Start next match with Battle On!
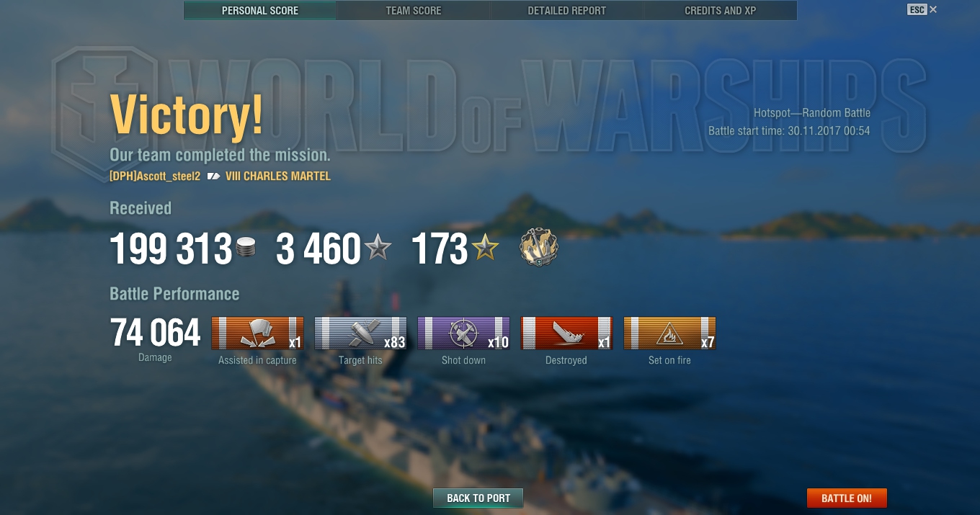The image size is (980, 515). point(847,498)
